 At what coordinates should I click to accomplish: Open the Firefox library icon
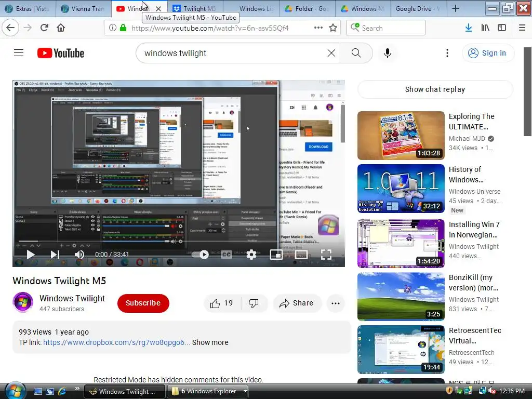[x=485, y=28]
